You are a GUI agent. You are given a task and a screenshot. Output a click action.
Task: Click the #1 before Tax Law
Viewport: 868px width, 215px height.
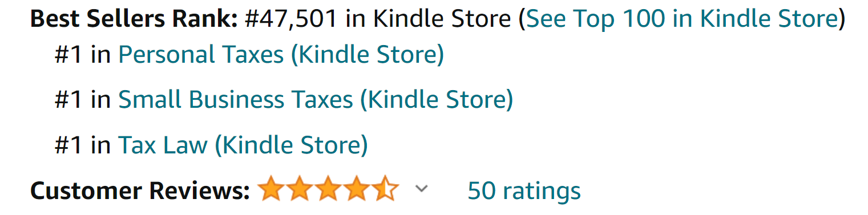click(x=68, y=145)
